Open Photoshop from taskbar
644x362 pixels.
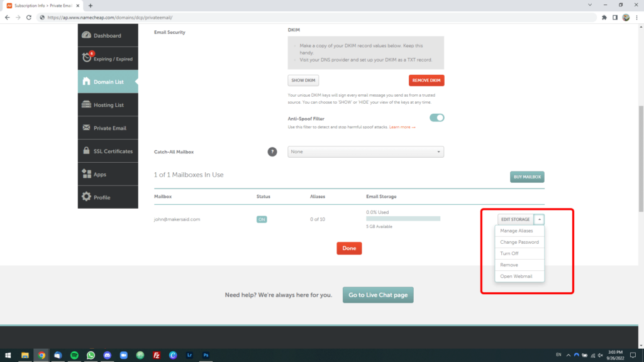[206, 356]
